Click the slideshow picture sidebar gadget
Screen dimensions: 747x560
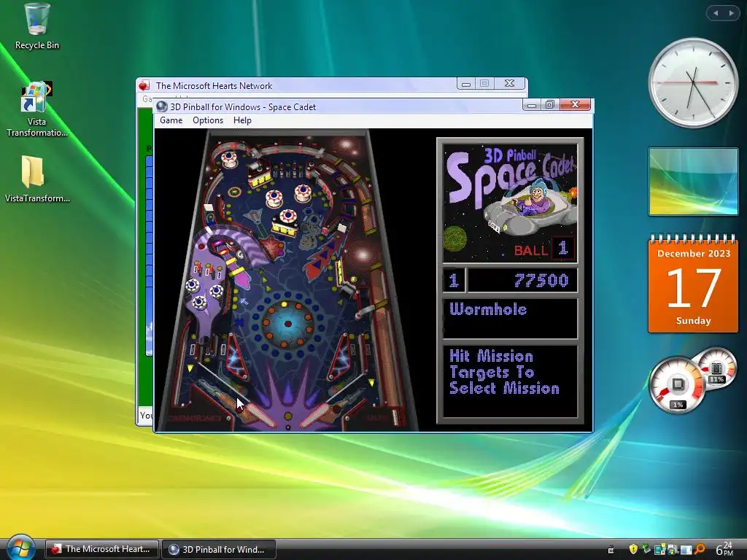pyautogui.click(x=693, y=182)
